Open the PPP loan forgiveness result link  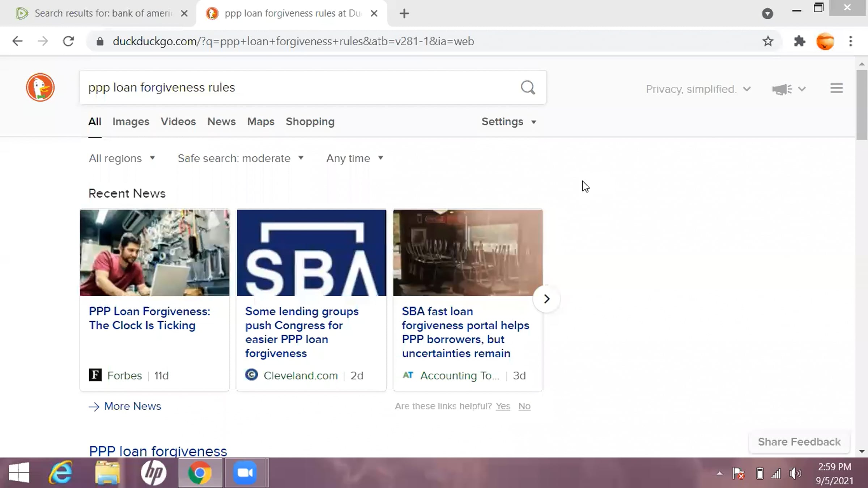click(158, 451)
